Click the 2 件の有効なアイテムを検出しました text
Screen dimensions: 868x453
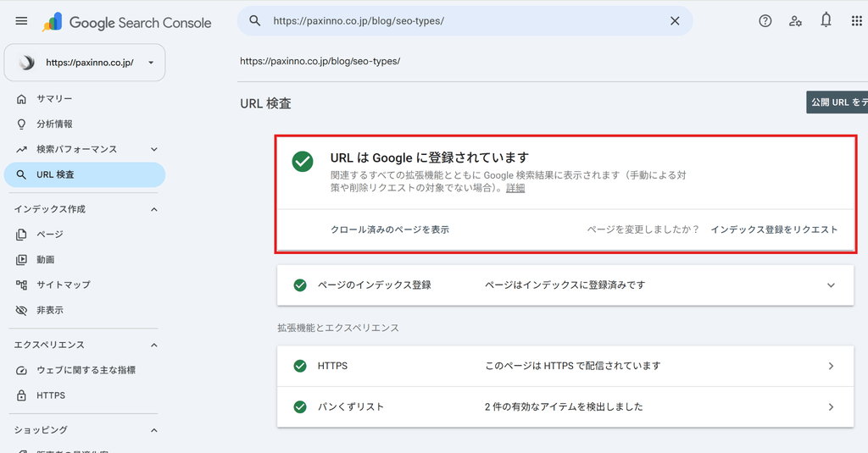[564, 407]
